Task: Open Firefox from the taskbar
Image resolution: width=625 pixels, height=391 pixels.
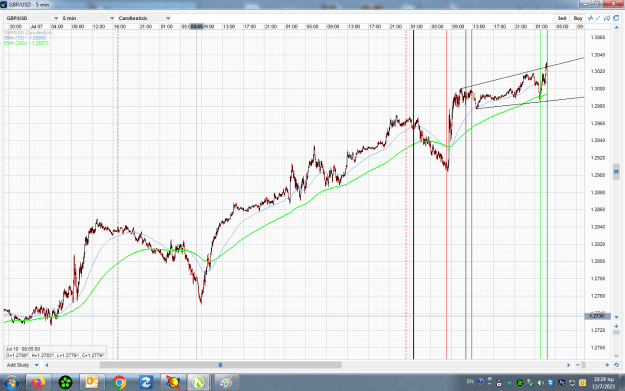Action: click(38, 383)
